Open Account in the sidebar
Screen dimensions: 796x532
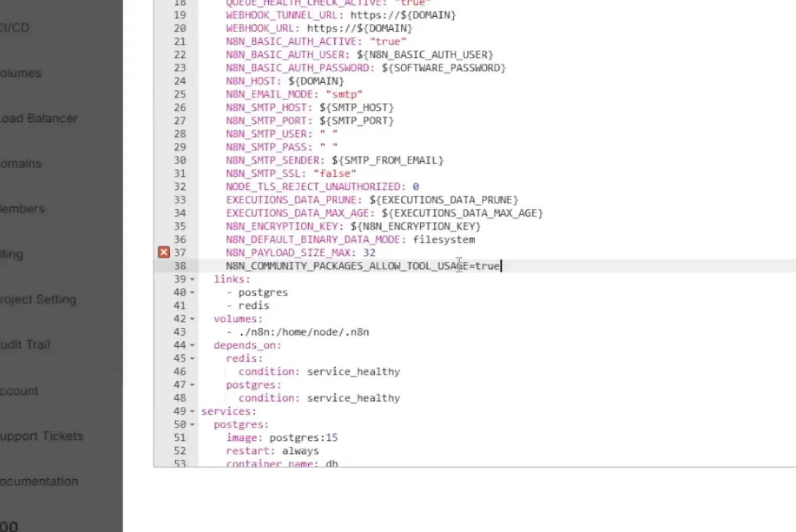19,391
